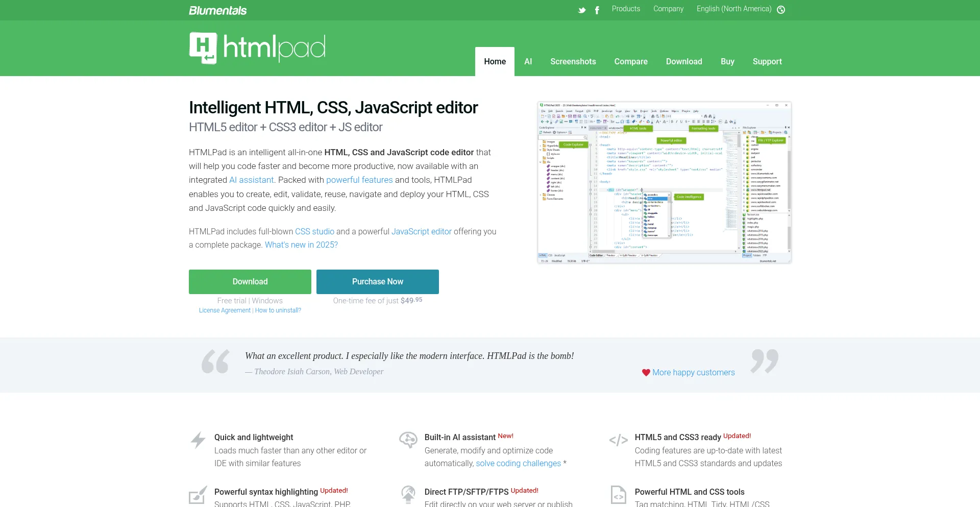The image size is (980, 507).
Task: Open the Blumentals Facebook page icon
Action: tap(597, 10)
